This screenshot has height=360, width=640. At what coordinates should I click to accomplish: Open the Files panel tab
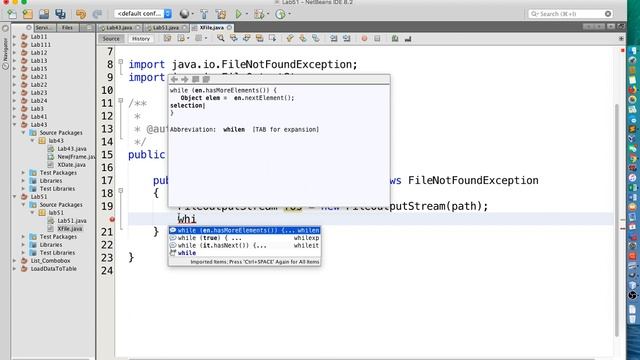click(67, 28)
